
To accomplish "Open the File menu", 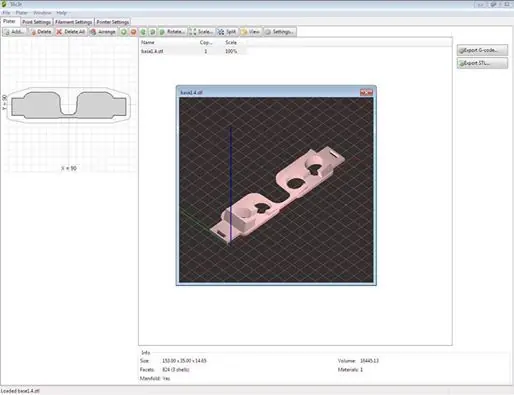I will pyautogui.click(x=6, y=13).
